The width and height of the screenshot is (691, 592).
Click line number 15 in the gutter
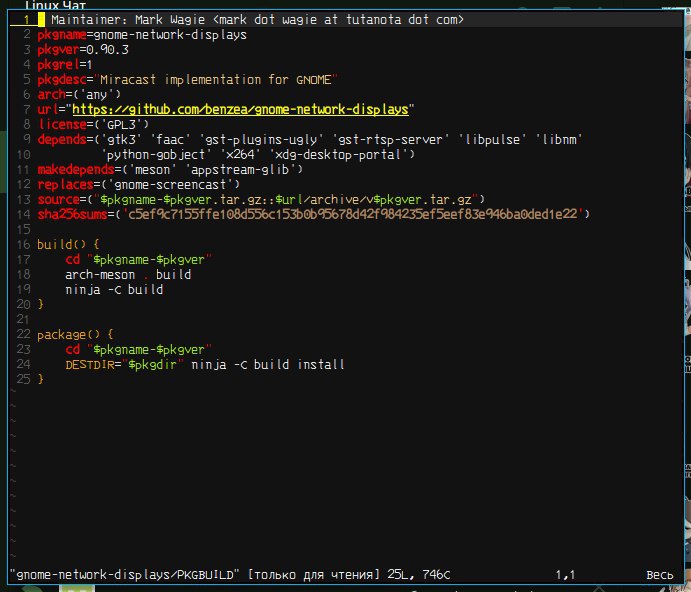(23, 230)
